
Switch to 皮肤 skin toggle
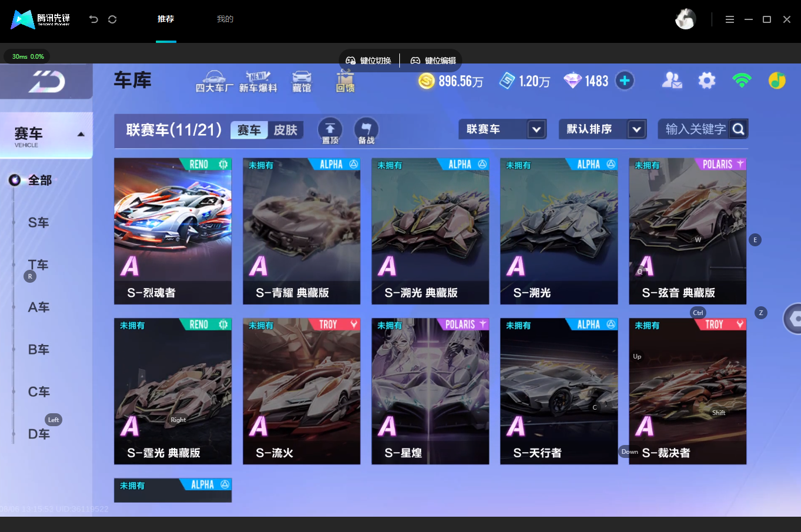click(x=286, y=130)
